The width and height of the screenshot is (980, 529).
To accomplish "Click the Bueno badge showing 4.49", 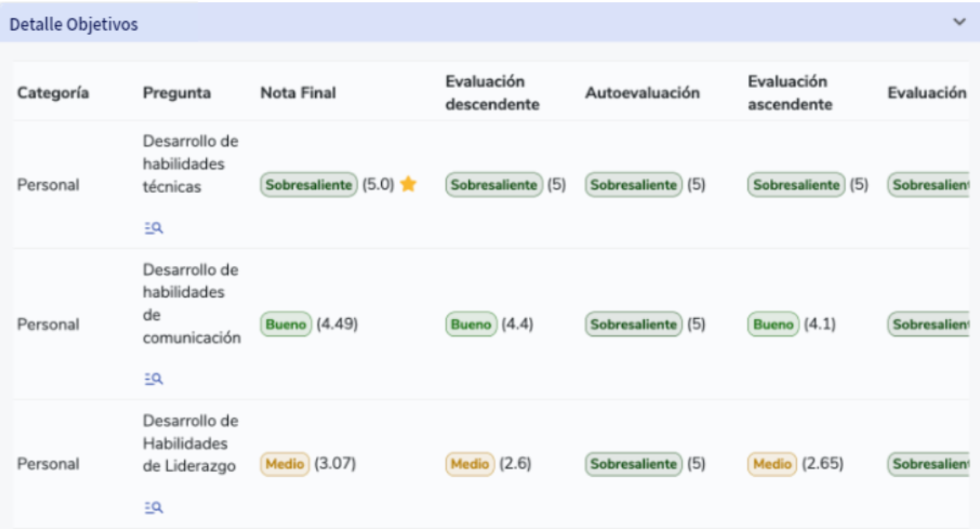I will 285,324.
